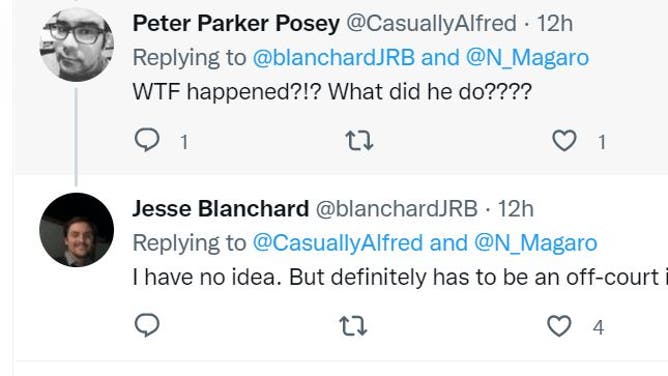
Task: Reply to Peter Parker Posey's tweet
Action: [x=147, y=140]
